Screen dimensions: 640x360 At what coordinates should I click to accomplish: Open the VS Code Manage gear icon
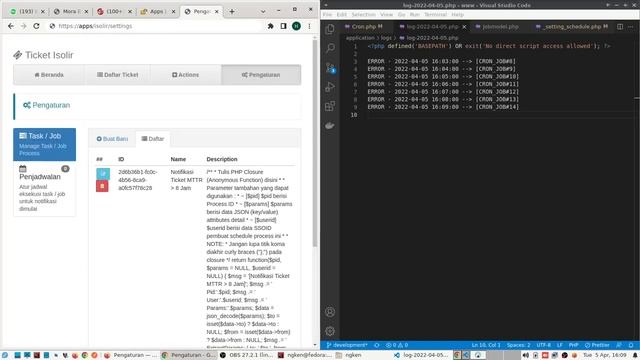(x=330, y=331)
